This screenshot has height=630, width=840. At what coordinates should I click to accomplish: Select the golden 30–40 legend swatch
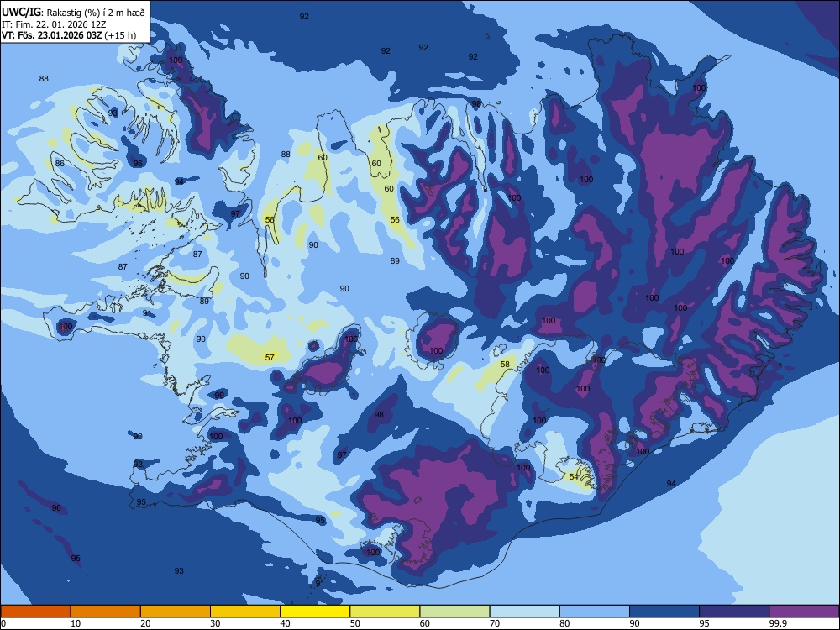245,612
